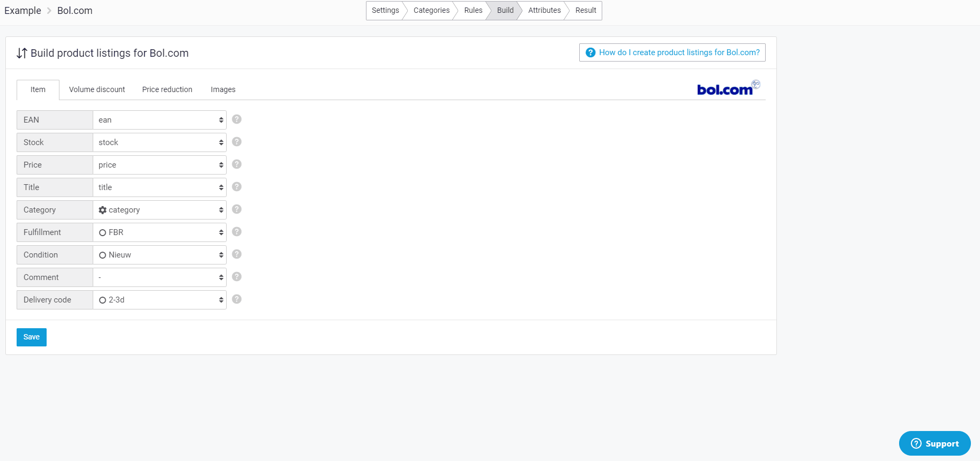Open the EAN field dropdown
This screenshot has width=980, height=461.
point(160,120)
